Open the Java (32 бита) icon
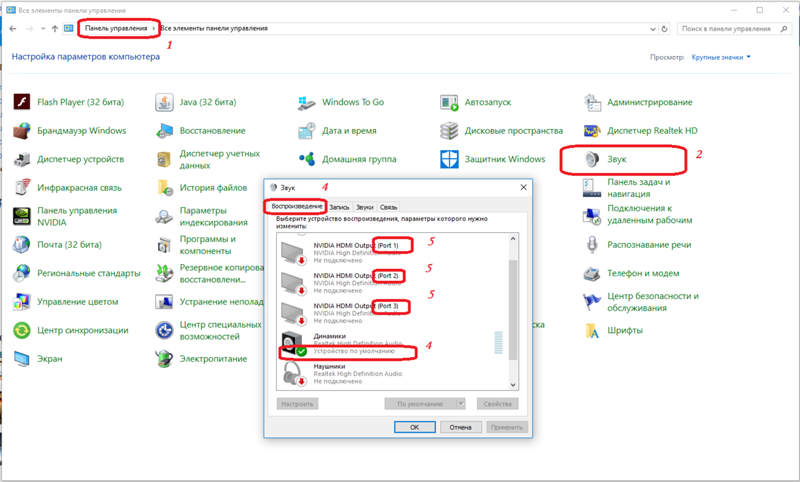Screen dimensions: 800x482 point(164,102)
